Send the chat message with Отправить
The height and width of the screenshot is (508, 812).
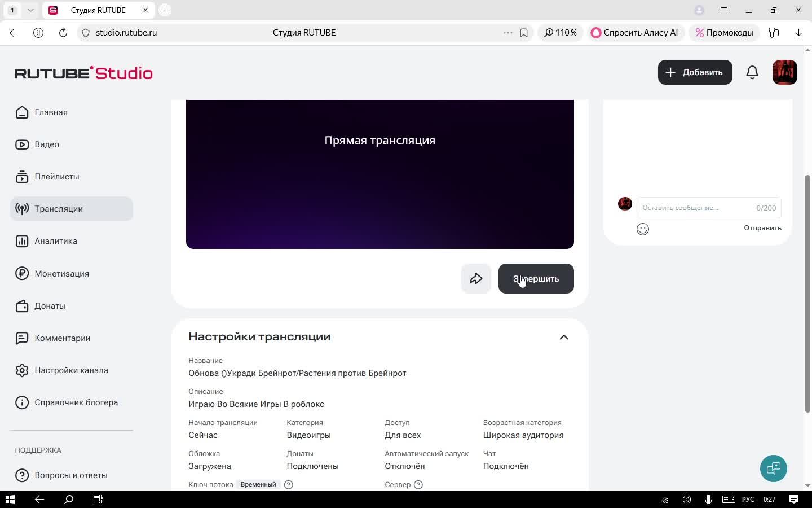coord(762,228)
